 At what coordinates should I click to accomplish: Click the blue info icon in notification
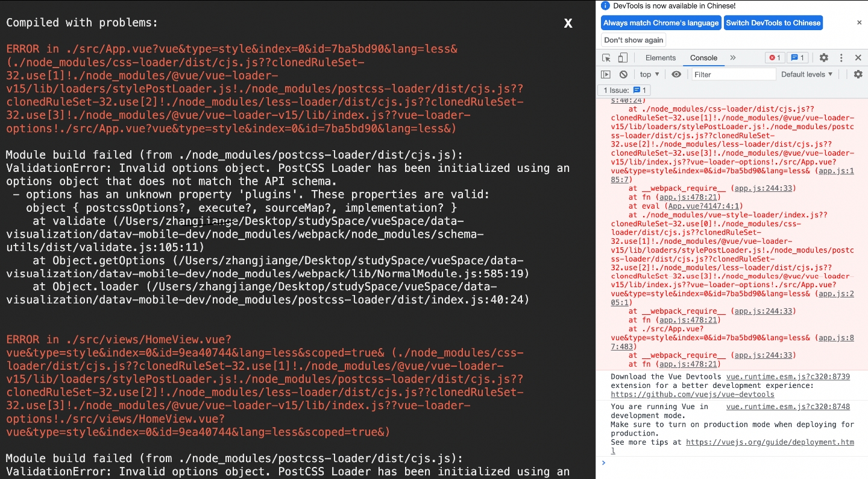[x=606, y=5]
